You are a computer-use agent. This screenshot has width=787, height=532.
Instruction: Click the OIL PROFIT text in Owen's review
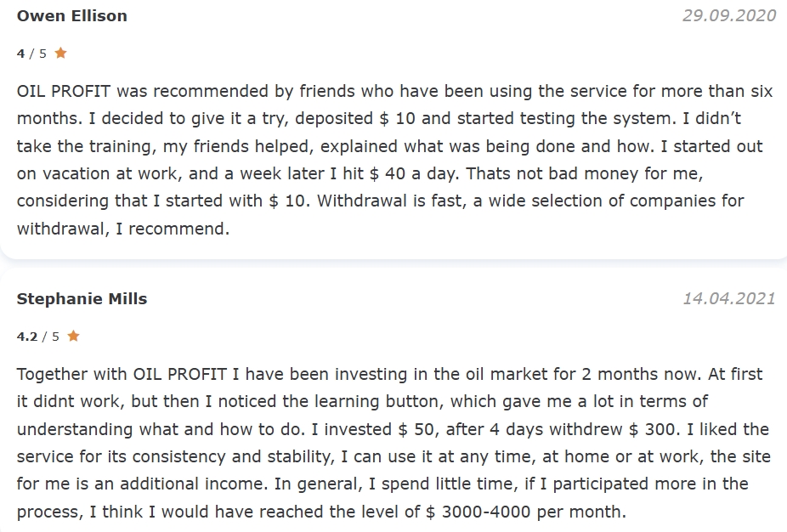(64, 91)
